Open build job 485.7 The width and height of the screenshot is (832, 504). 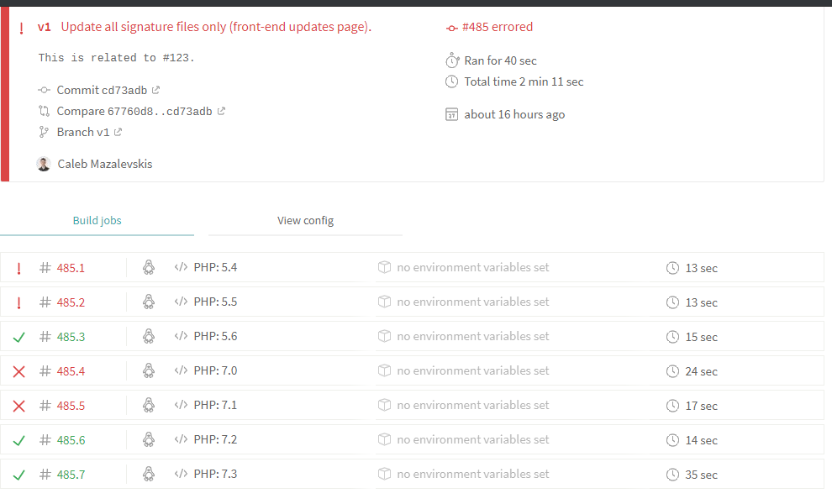click(71, 475)
